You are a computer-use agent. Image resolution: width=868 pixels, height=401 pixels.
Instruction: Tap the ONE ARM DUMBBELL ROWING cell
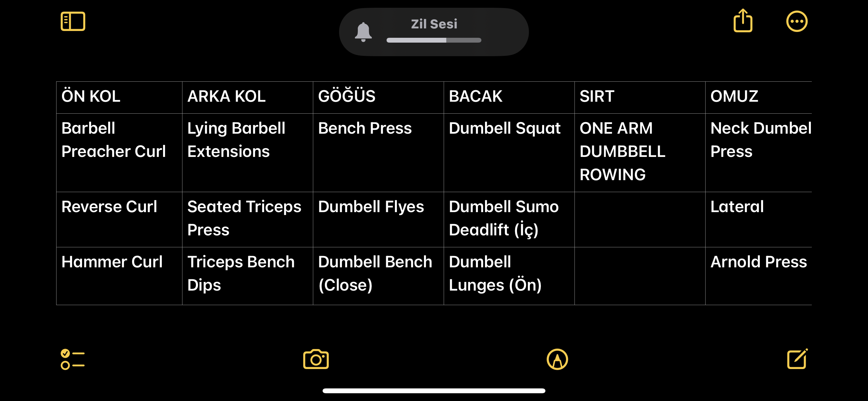(640, 152)
